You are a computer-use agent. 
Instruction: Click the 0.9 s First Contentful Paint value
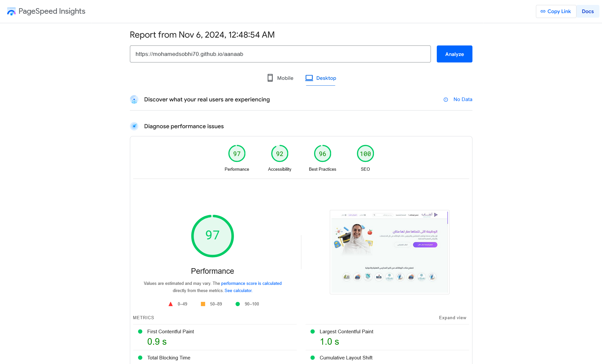[157, 342]
